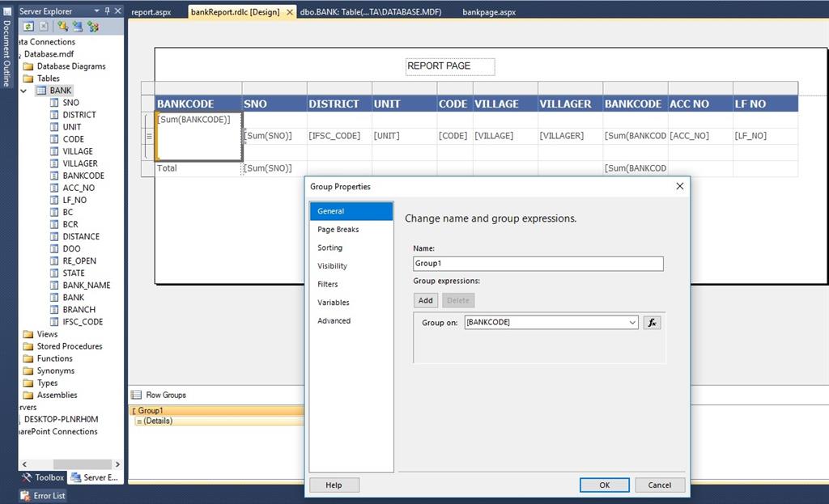Close the bankReport.rdlc design tab

(x=290, y=12)
